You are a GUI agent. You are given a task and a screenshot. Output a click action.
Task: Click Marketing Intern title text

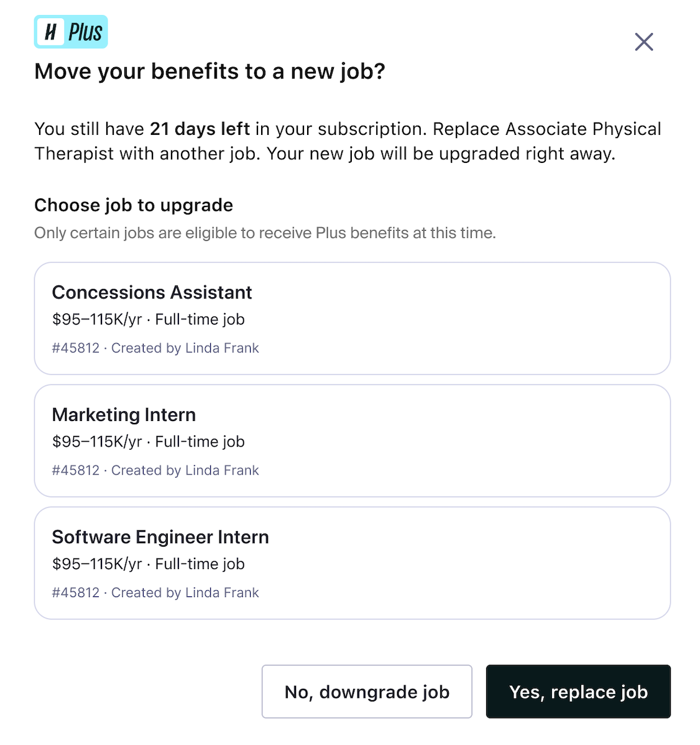pyautogui.click(x=124, y=415)
